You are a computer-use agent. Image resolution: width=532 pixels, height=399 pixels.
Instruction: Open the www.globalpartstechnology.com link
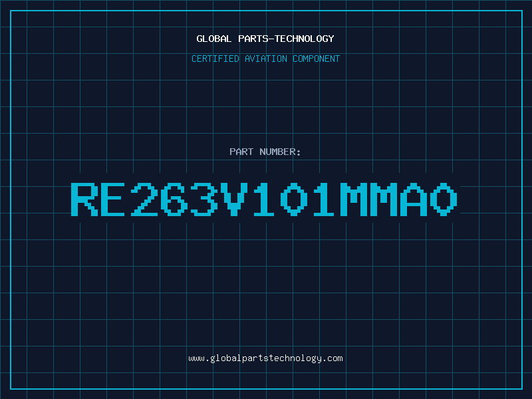coord(265,358)
